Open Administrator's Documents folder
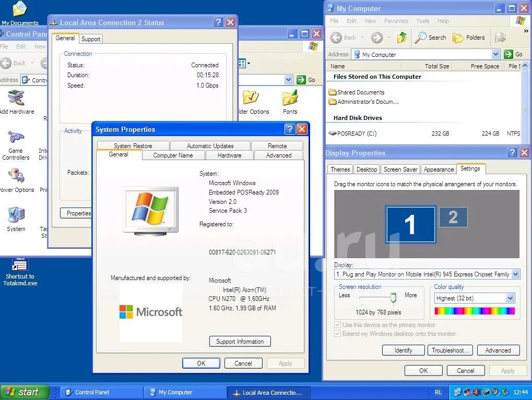 pyautogui.click(x=364, y=101)
